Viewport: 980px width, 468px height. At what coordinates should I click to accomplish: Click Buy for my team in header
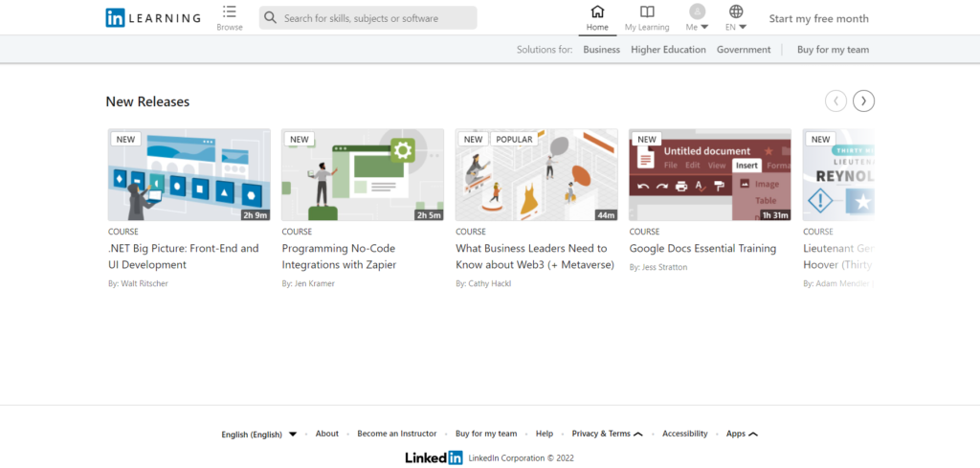833,50
